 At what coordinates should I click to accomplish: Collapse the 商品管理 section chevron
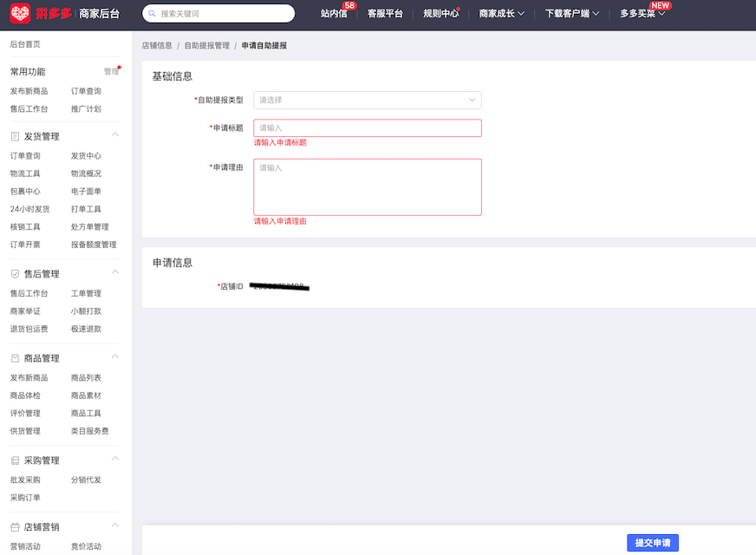click(115, 356)
